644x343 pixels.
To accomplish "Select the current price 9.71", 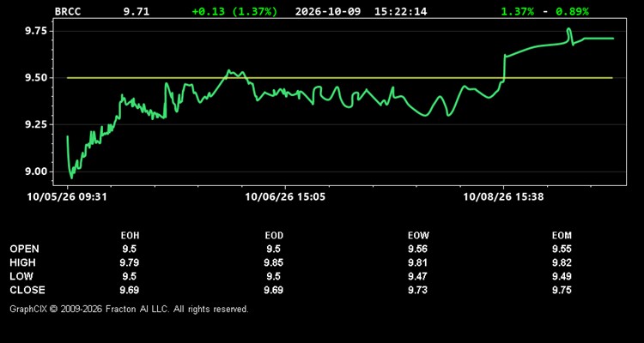I will (137, 11).
